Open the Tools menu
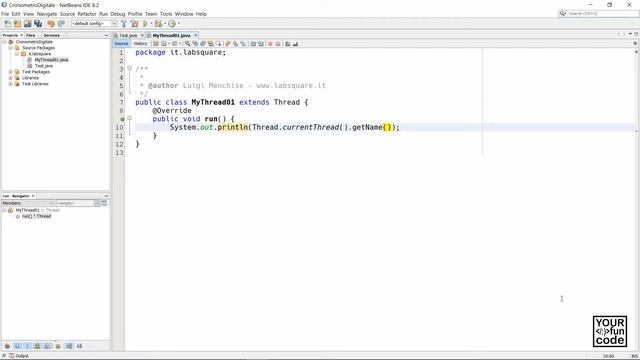The image size is (640, 360). click(166, 14)
